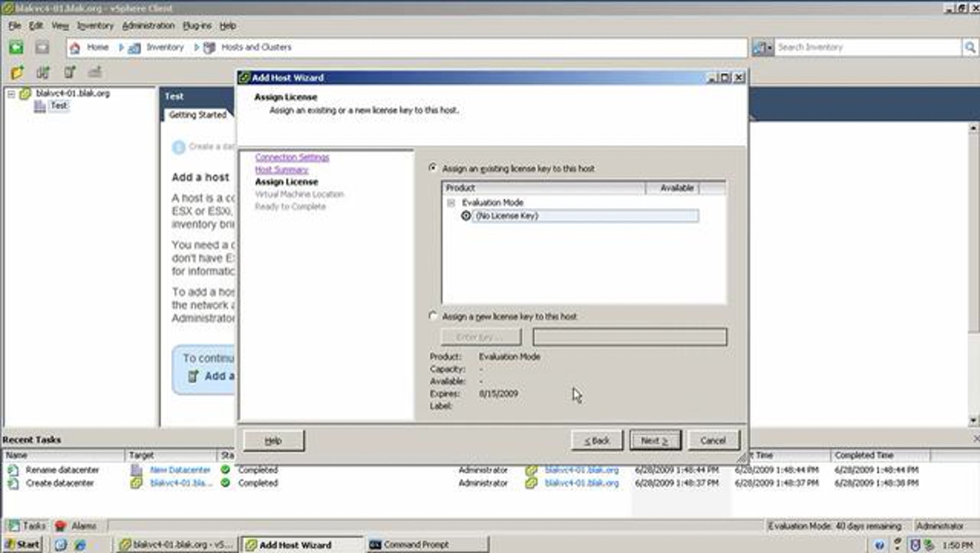The height and width of the screenshot is (553, 980).
Task: Go to Connection Settings wizard step
Action: pos(292,157)
